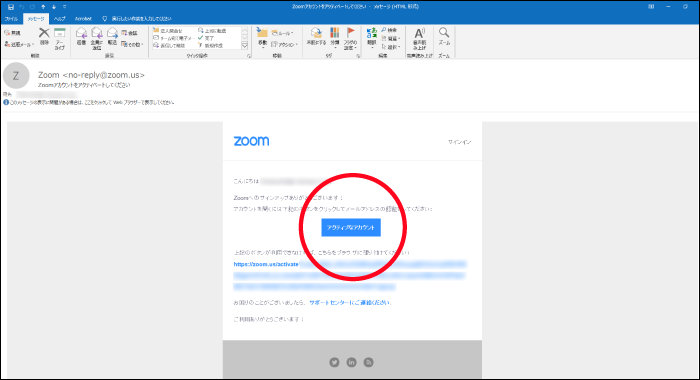Open the その他 (More) respond dropdown
This screenshot has height=380, width=700.
coord(132,44)
